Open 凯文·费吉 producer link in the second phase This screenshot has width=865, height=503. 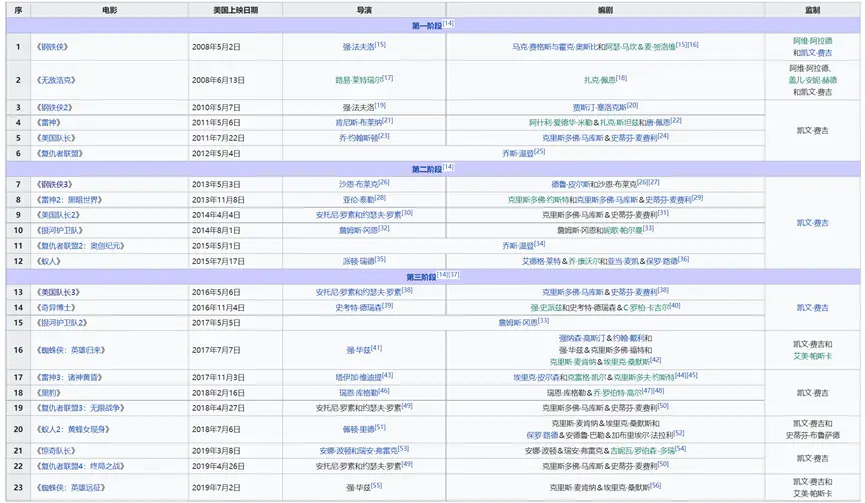click(813, 223)
